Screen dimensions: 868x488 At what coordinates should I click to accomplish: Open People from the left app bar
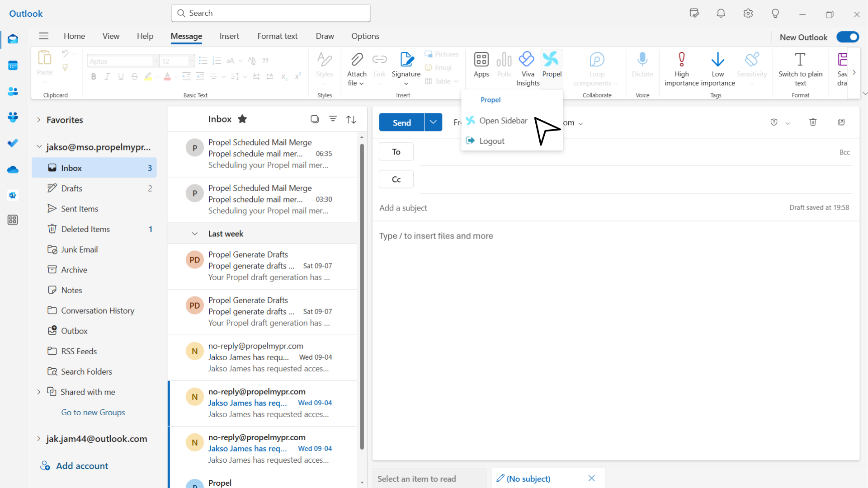[x=13, y=92]
